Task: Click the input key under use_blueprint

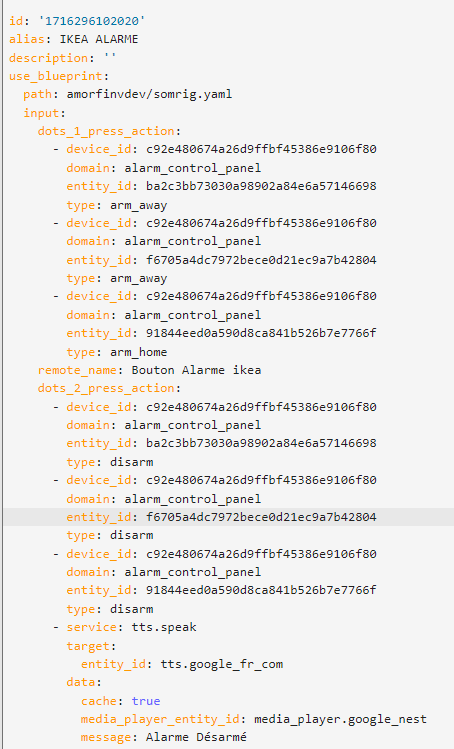Action: (41, 113)
